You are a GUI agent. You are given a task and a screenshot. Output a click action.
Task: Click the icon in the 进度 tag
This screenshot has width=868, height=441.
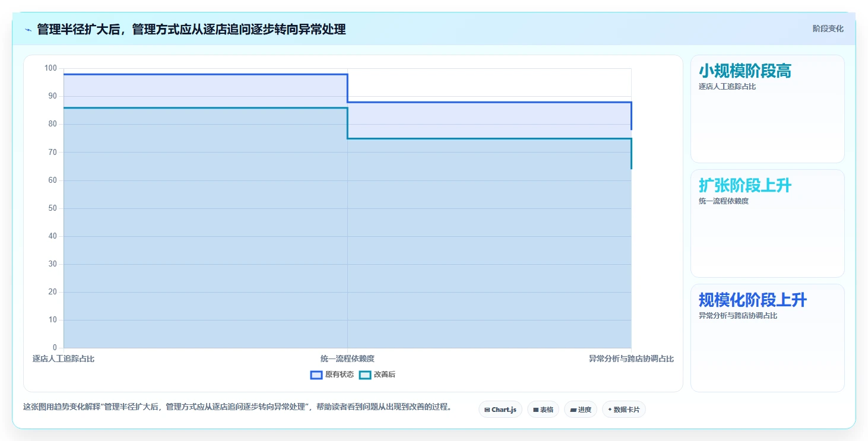point(573,410)
